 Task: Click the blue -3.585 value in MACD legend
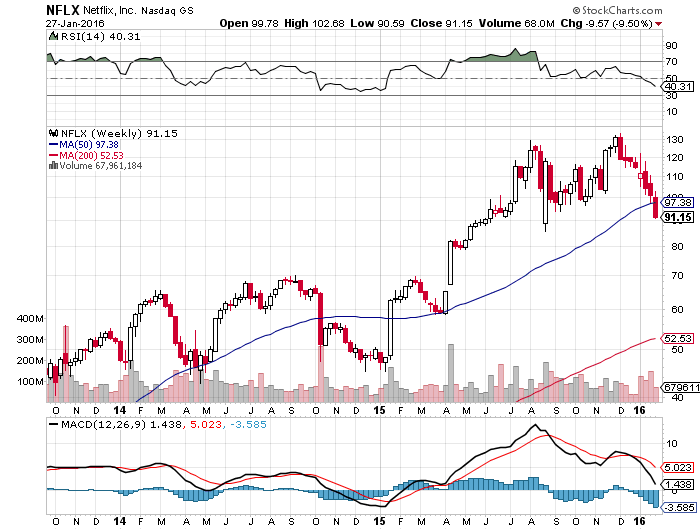(x=248, y=425)
